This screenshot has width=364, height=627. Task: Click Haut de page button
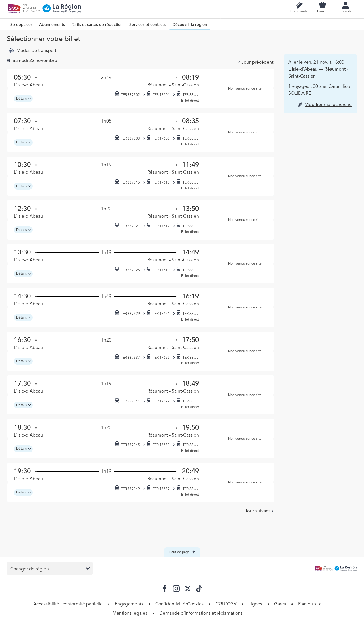pyautogui.click(x=182, y=552)
